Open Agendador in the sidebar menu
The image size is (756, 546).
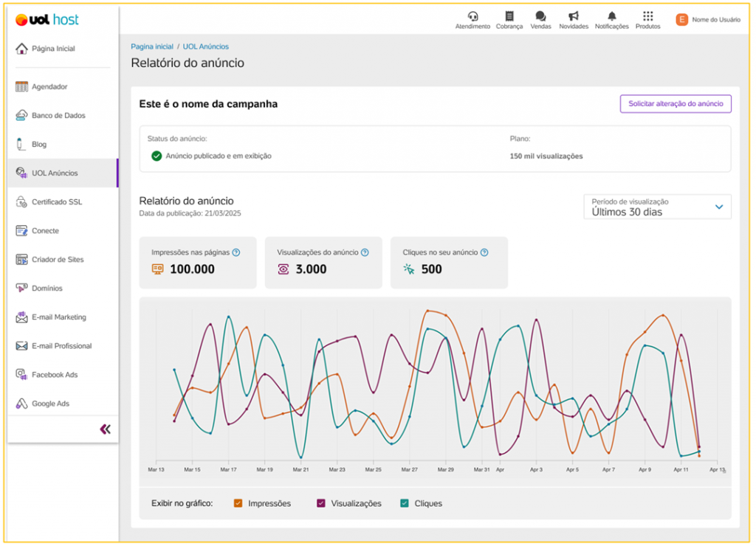(63, 87)
